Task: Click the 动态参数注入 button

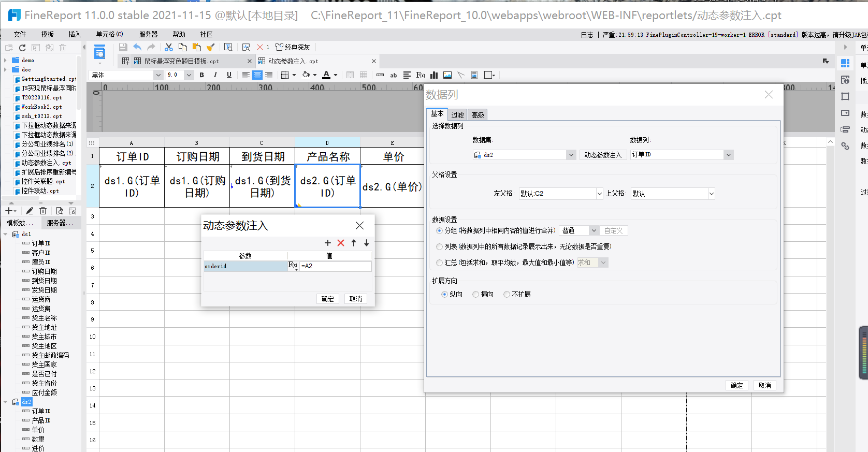Action: coord(603,155)
